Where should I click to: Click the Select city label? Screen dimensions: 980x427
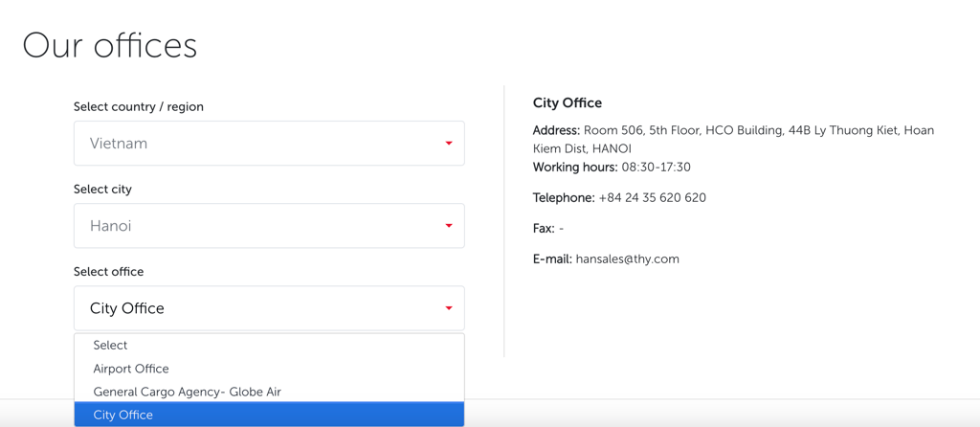pos(102,189)
